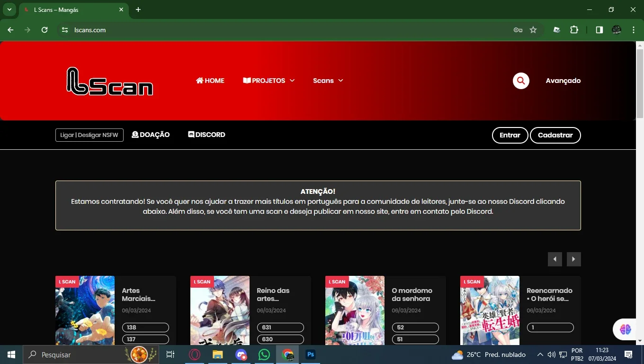Open Reencarnado • O herói title
Screen dimensions: 644x364
(549, 294)
